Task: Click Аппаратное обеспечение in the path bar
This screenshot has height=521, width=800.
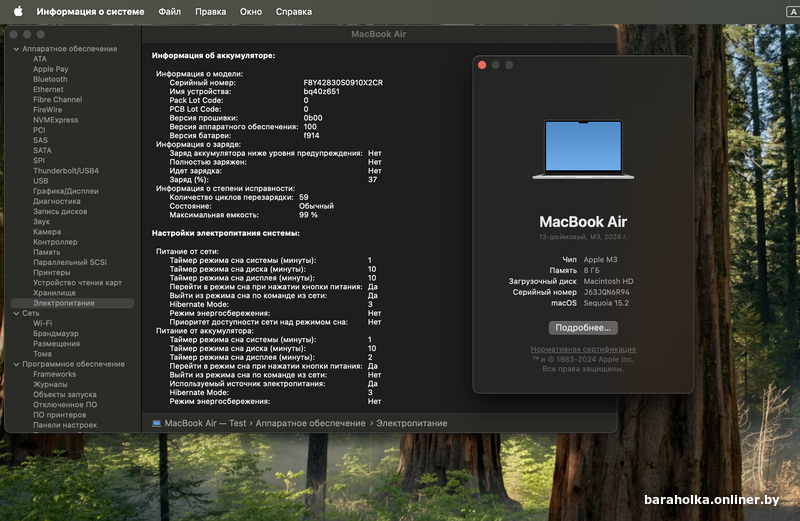Action: pos(311,423)
